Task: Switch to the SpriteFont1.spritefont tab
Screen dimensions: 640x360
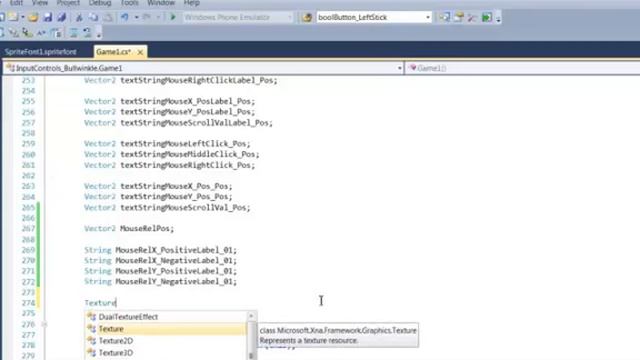Action: 41,52
